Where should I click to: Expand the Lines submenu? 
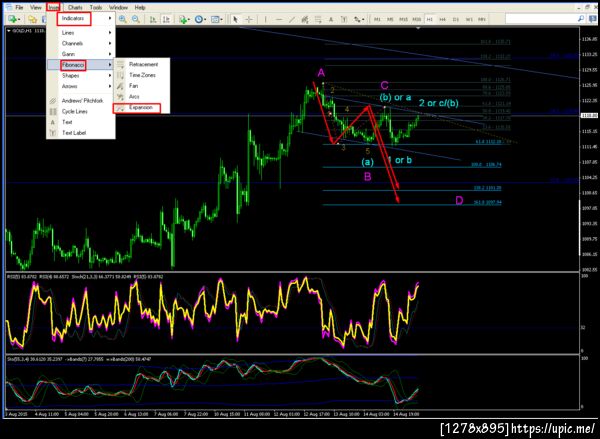(80, 33)
